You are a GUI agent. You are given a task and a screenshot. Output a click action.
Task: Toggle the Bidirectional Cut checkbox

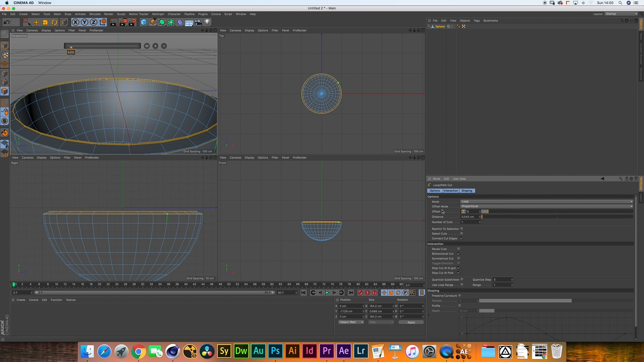point(459,254)
